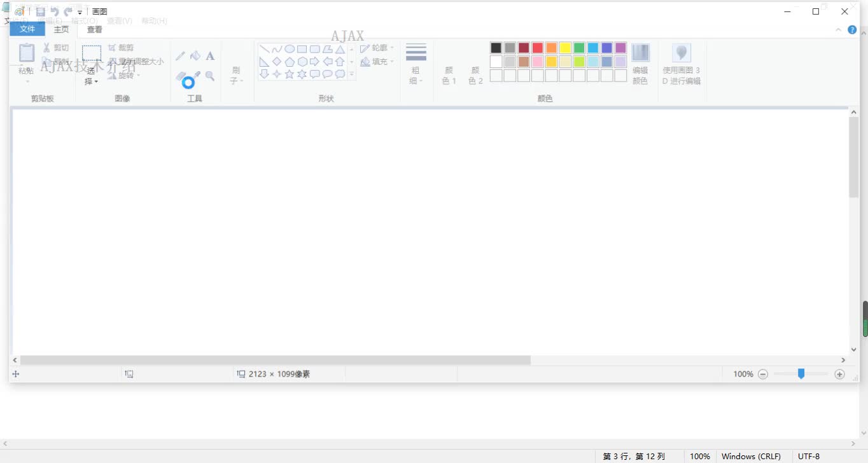Expand the shapes gallery More arrow

pyautogui.click(x=352, y=74)
